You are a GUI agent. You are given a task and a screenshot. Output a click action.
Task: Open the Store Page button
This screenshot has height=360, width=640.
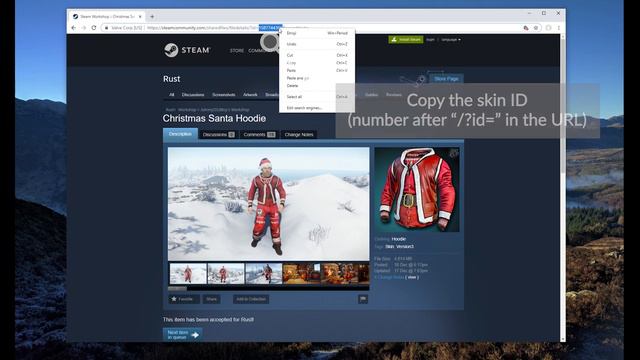(446, 79)
